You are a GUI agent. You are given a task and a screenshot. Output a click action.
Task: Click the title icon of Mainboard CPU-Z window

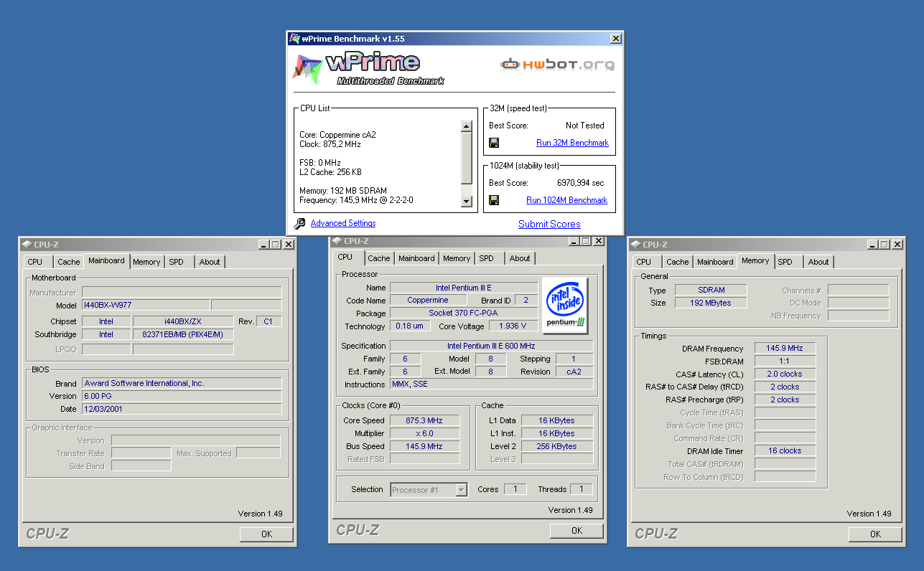tap(27, 245)
